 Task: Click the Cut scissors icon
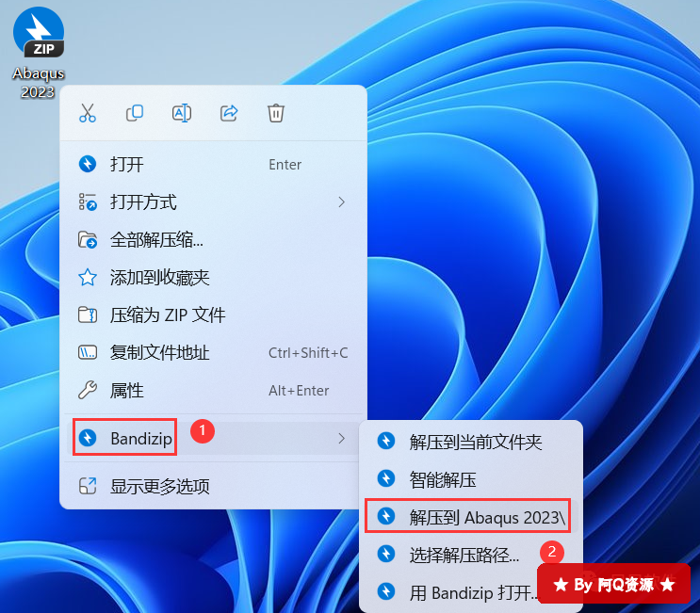coord(88,113)
